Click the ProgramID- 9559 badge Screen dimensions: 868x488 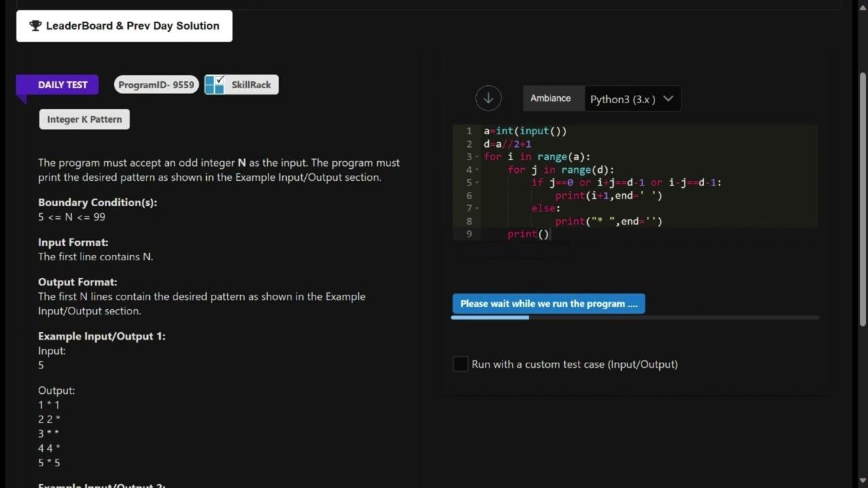(156, 85)
